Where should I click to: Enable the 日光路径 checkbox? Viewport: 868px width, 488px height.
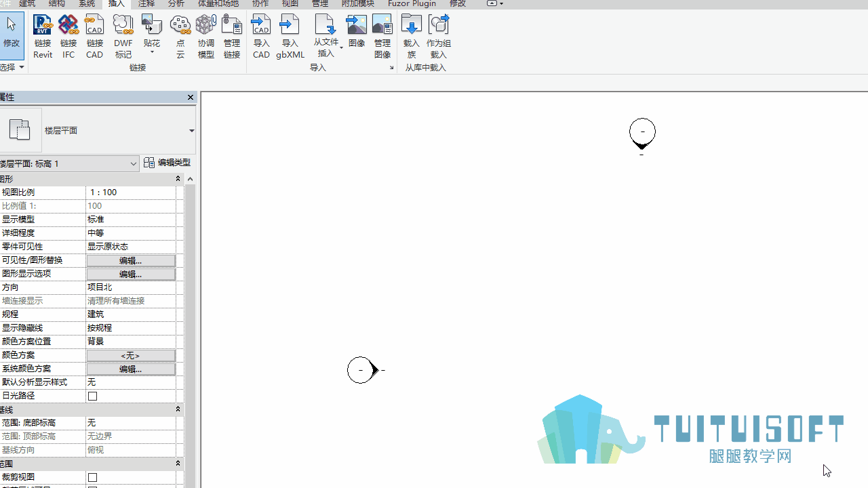[x=93, y=396]
